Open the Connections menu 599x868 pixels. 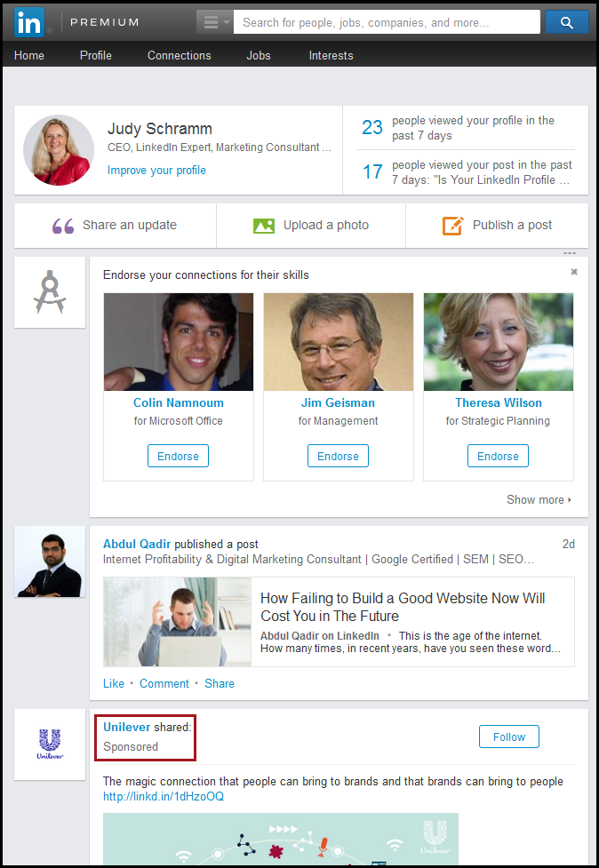pos(179,55)
